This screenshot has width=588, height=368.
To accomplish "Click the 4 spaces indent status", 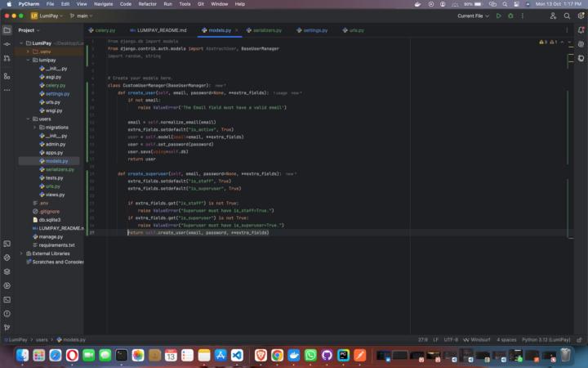I will (x=506, y=339).
